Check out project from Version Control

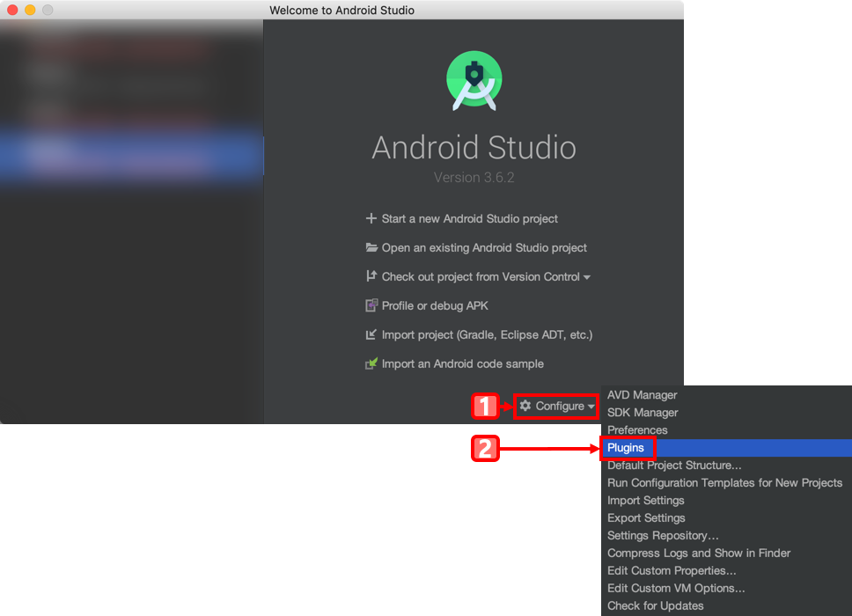click(x=481, y=276)
